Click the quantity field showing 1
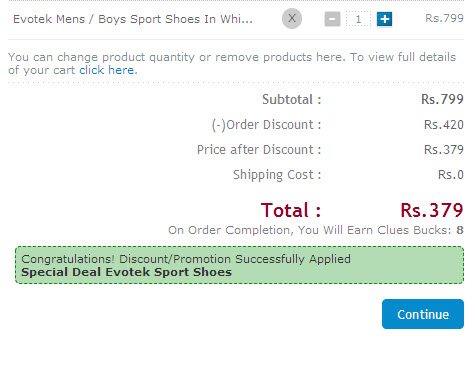475x374 pixels. (358, 19)
